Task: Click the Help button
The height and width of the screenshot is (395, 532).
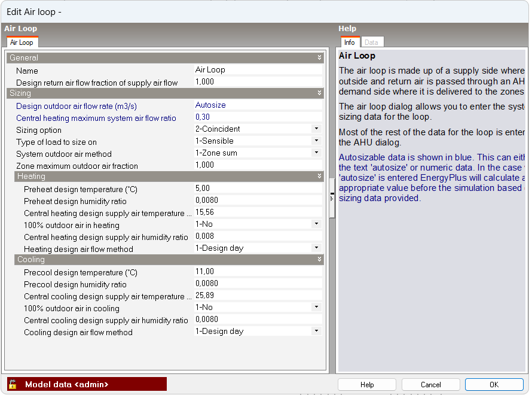Action: click(367, 385)
